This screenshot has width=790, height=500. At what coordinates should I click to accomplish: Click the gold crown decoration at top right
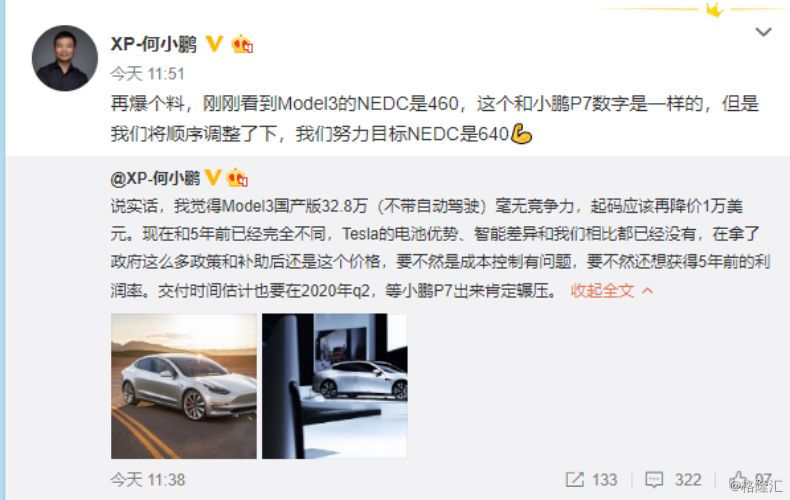pos(714,9)
